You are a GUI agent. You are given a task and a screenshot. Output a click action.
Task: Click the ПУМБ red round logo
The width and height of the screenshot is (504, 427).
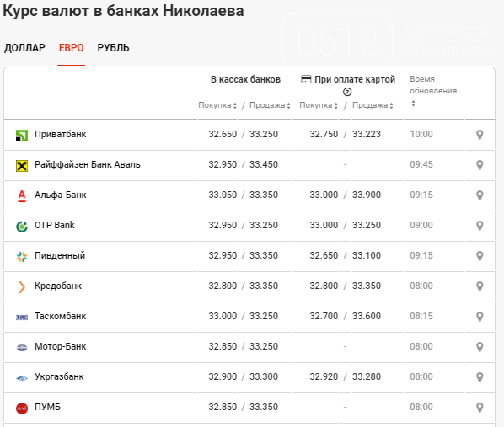pos(22,408)
